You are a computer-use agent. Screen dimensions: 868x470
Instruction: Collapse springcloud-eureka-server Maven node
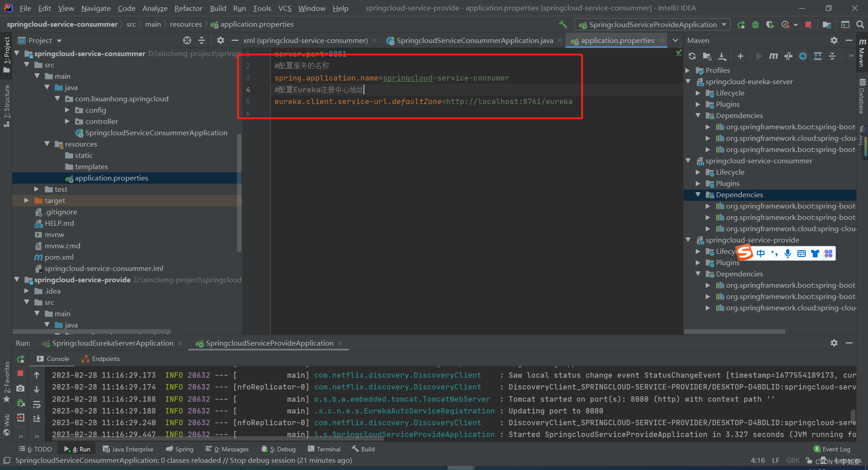point(688,81)
